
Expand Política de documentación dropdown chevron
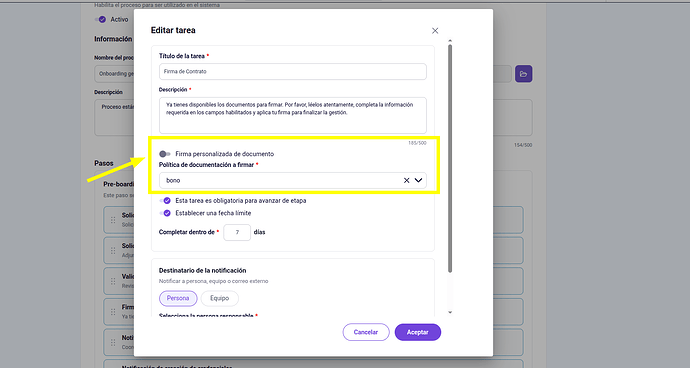418,180
